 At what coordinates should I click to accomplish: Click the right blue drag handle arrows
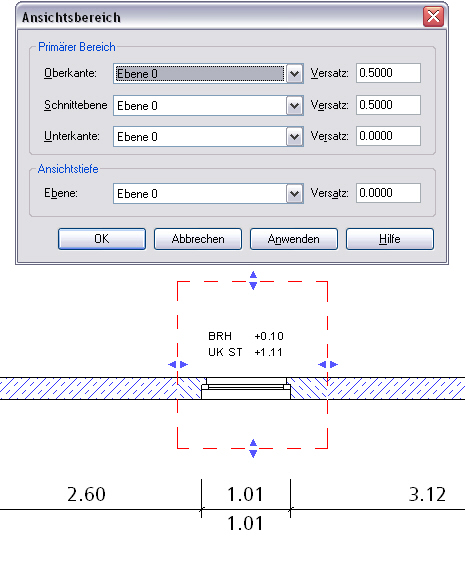tap(328, 364)
